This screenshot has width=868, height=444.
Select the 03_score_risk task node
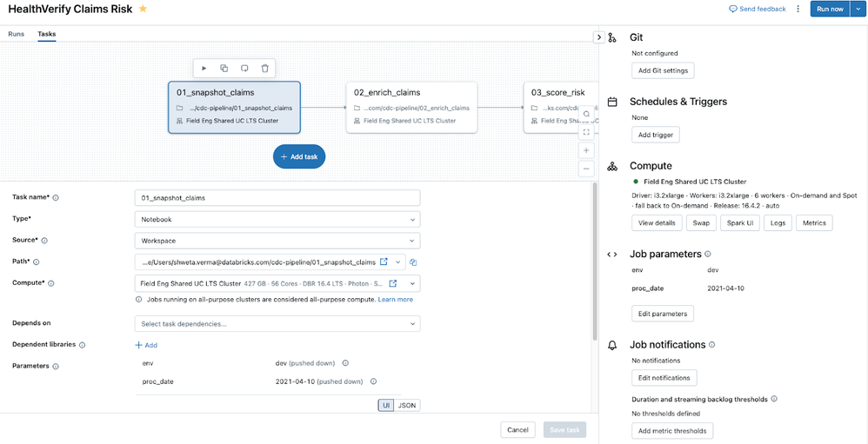[561, 107]
